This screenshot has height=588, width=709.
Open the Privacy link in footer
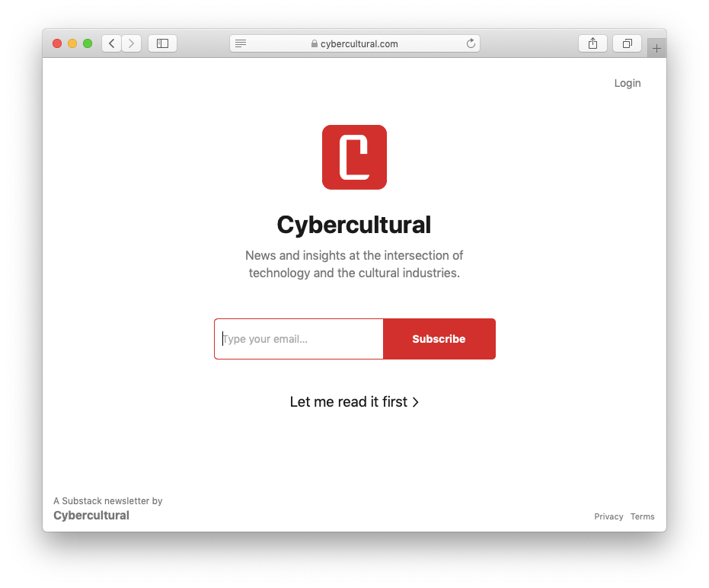[608, 516]
